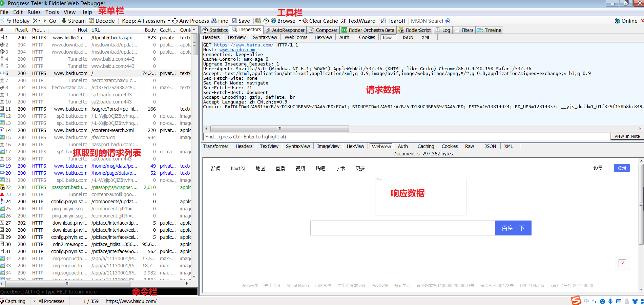Toggle Stream mode in toolbar
The width and height of the screenshot is (644, 305).
point(73,21)
